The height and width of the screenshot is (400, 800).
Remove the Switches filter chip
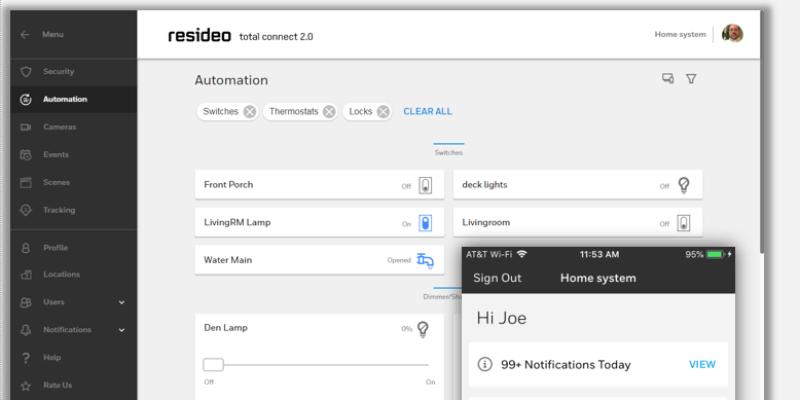coord(249,112)
